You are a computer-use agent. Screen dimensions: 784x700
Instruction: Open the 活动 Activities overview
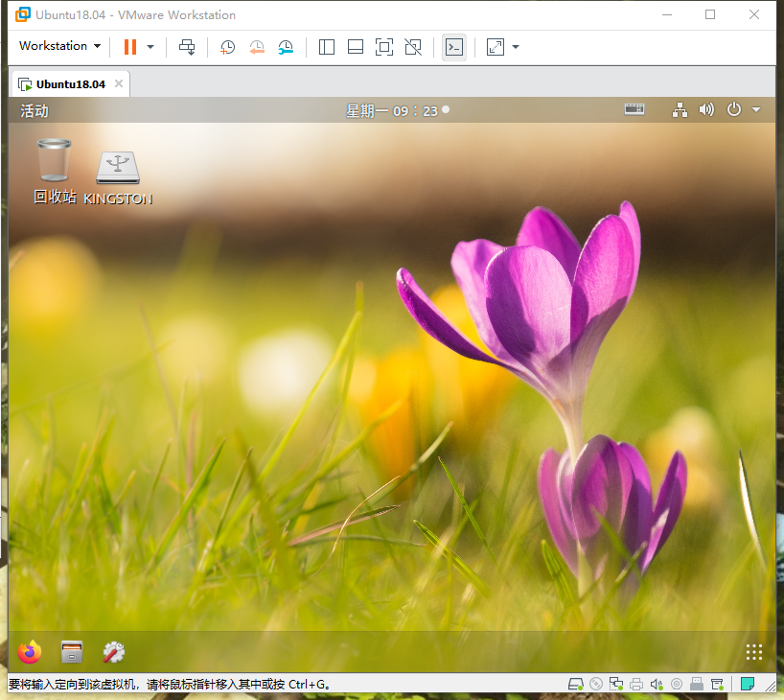coord(35,110)
